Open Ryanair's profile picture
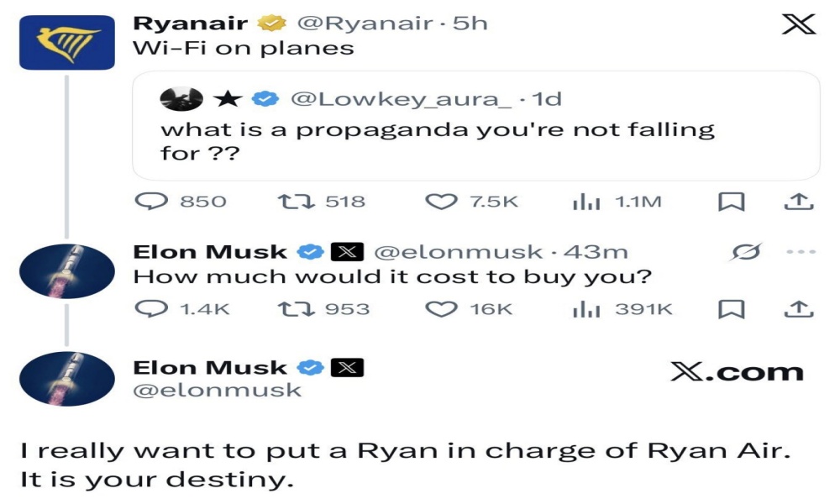Image resolution: width=840 pixels, height=504 pixels. coord(66,42)
